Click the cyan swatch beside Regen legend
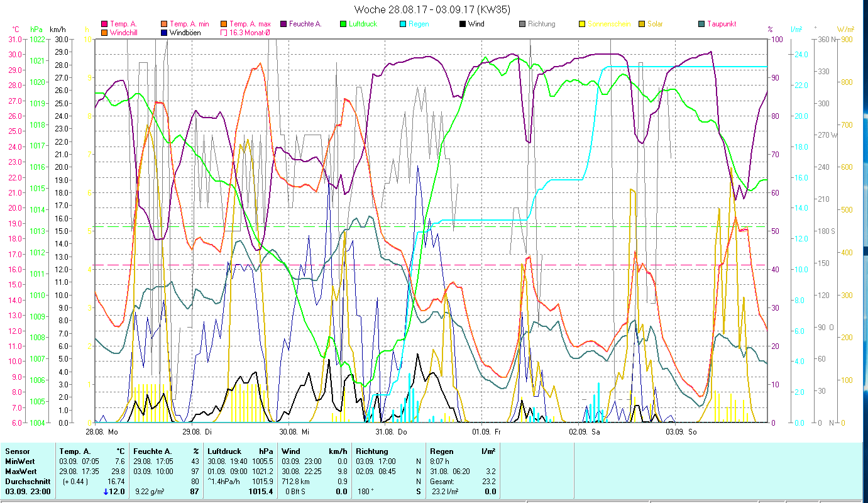The width and height of the screenshot is (868, 503). [402, 25]
